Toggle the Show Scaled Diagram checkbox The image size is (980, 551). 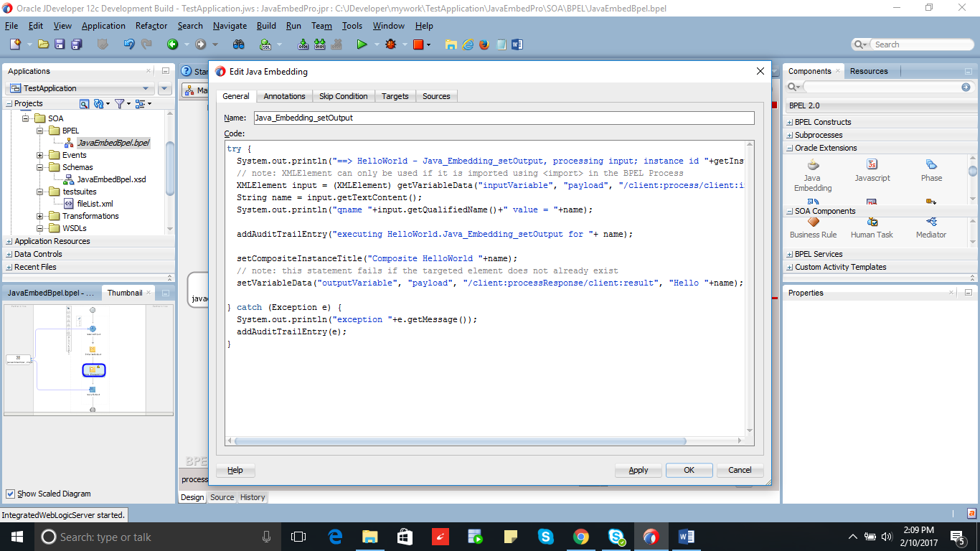pos(9,494)
